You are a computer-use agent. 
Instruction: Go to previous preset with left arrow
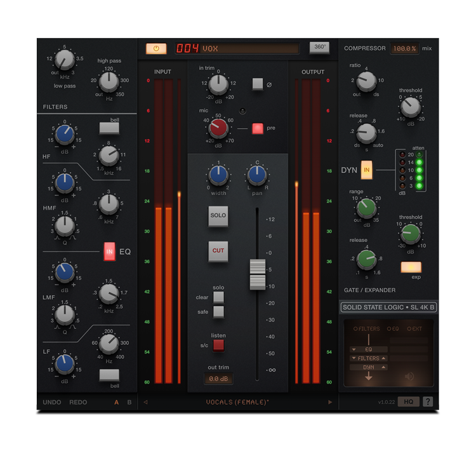145,402
